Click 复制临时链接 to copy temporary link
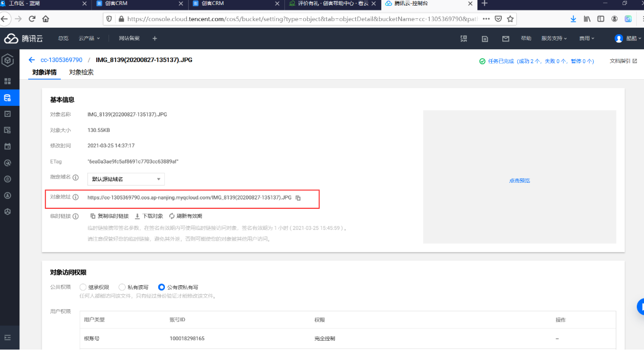The height and width of the screenshot is (354, 644). [109, 216]
